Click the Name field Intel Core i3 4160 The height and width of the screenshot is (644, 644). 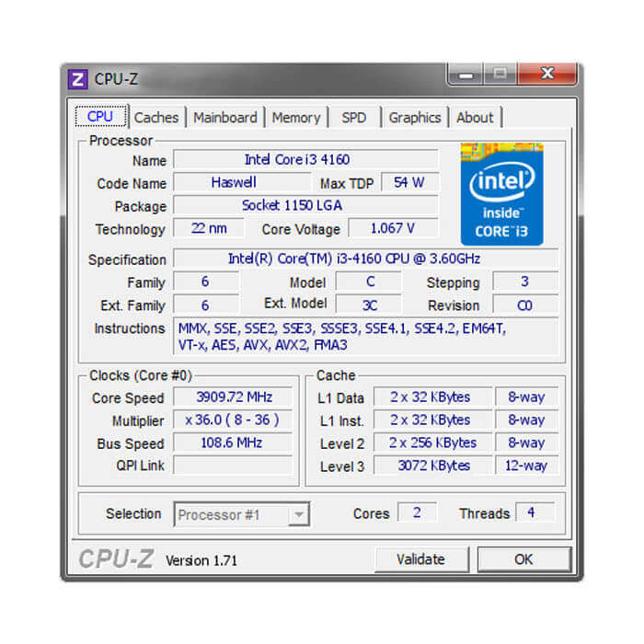pos(306,159)
